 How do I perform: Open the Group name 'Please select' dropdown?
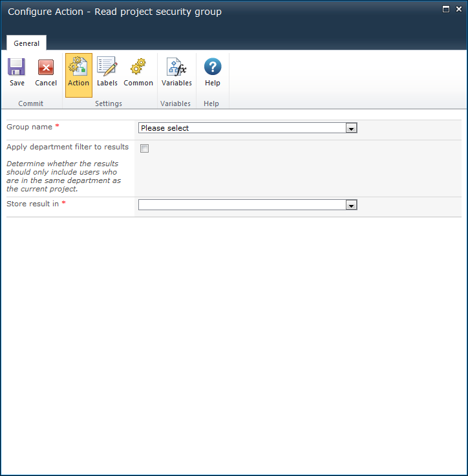[x=242, y=128]
